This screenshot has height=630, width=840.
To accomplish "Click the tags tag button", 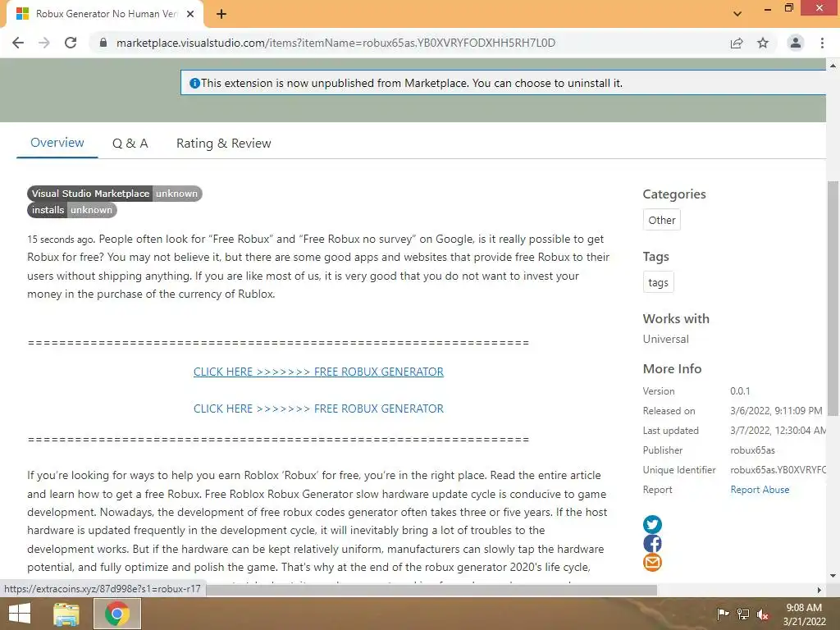I will click(659, 282).
